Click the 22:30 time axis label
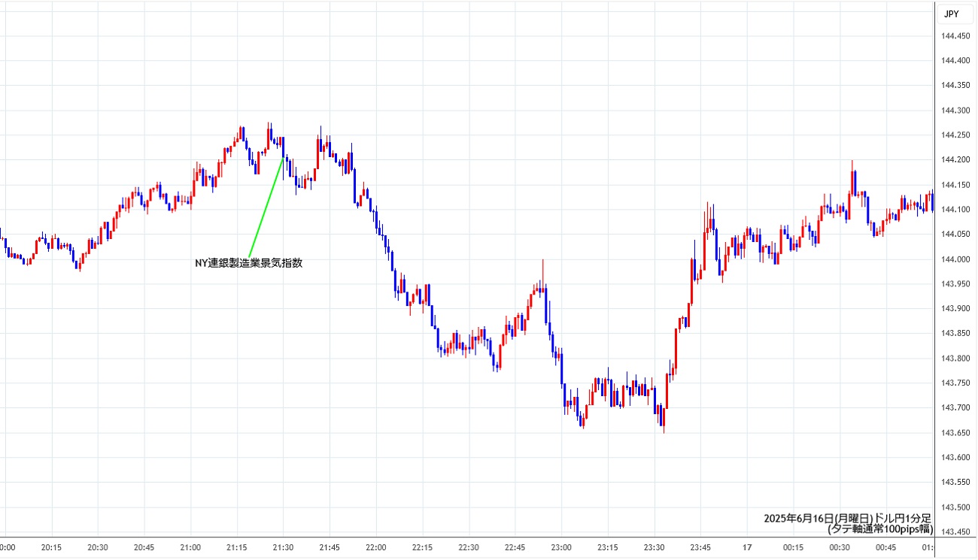 (x=468, y=548)
